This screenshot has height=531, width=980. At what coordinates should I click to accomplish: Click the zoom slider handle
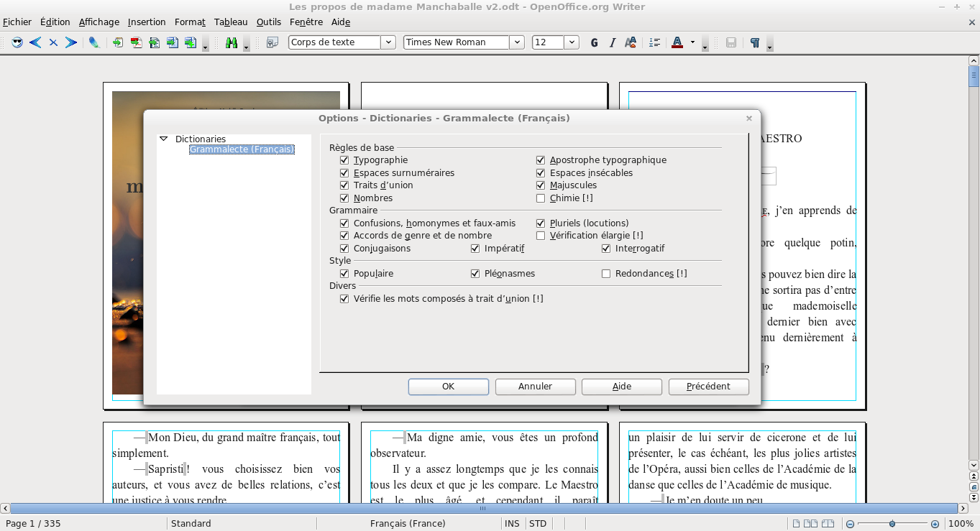pyautogui.click(x=892, y=524)
